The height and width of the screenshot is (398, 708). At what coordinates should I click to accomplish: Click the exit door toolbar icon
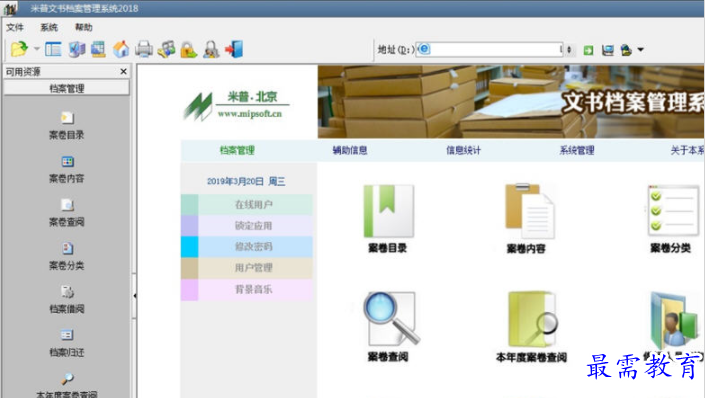[234, 49]
